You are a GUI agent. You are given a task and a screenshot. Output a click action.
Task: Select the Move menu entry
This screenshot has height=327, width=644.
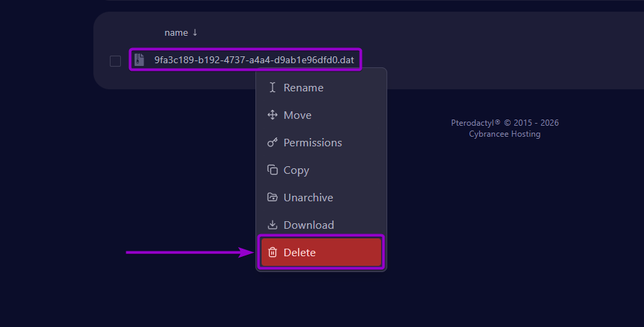click(x=297, y=115)
